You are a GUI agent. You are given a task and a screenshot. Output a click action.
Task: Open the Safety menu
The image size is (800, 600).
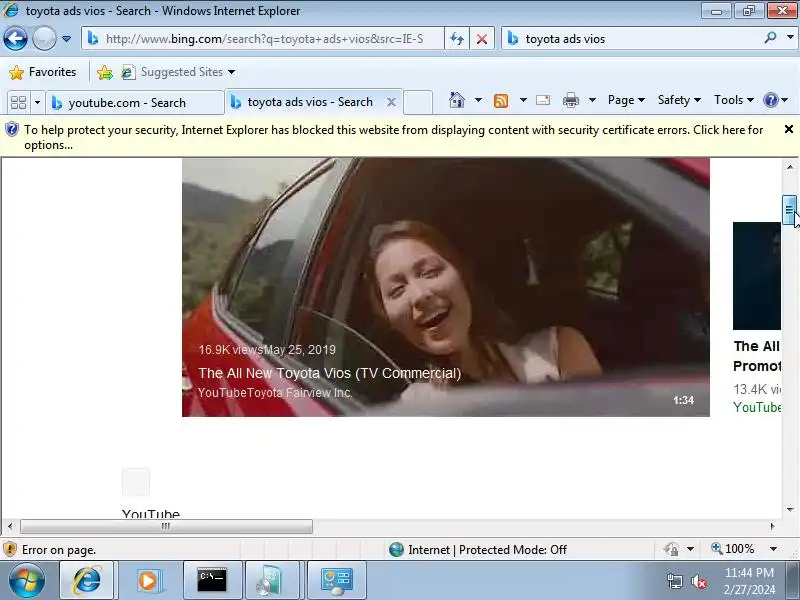coord(679,100)
